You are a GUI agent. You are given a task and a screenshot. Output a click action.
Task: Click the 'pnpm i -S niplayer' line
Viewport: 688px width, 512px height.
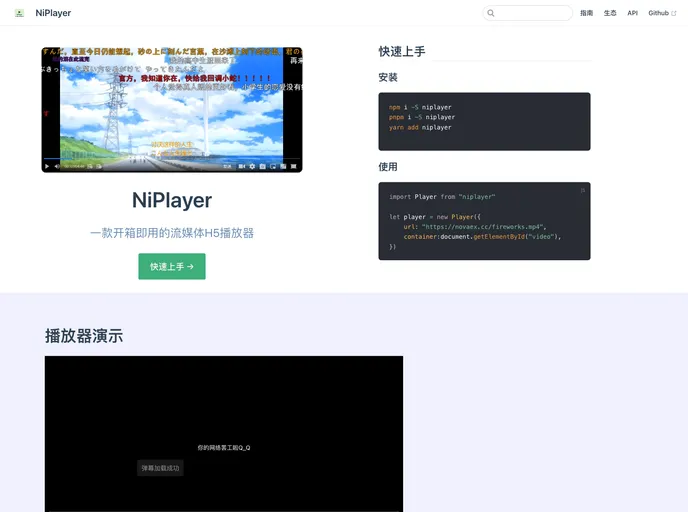[x=422, y=117]
